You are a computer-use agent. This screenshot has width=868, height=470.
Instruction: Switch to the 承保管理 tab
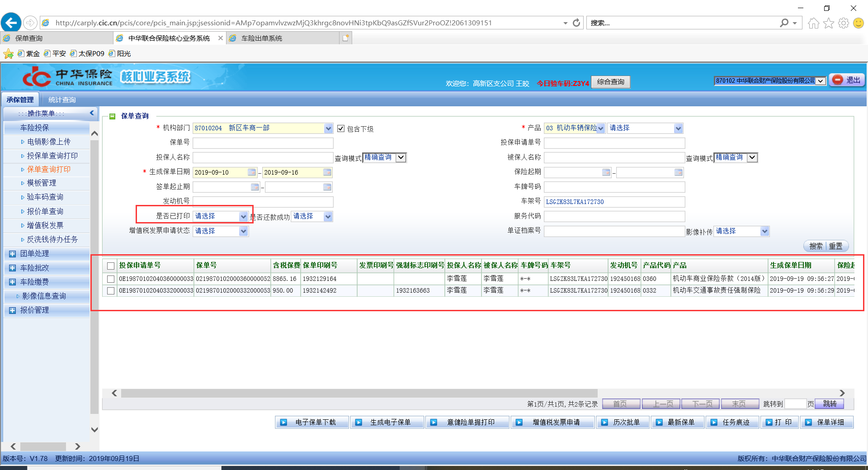click(20, 100)
